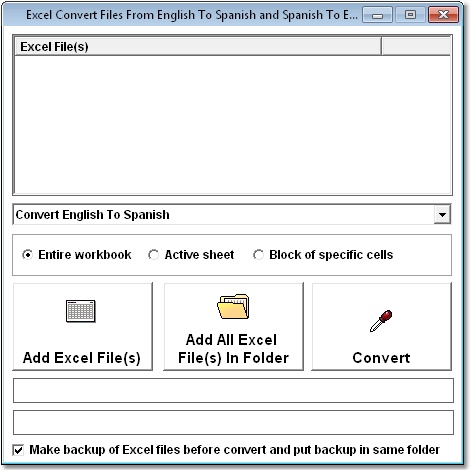Click Add All Excel File(s) In Folder button
Viewport: 471px width, 472px height.
pyautogui.click(x=233, y=326)
